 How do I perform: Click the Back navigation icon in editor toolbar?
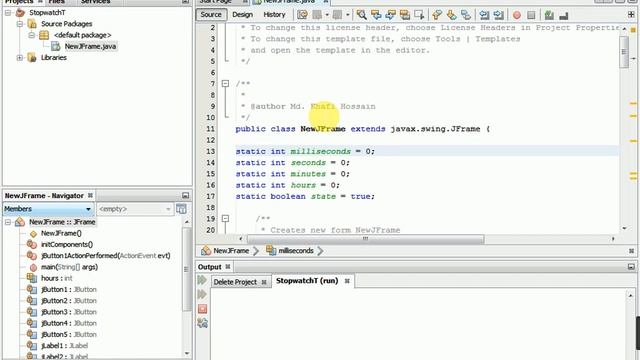click(317, 15)
